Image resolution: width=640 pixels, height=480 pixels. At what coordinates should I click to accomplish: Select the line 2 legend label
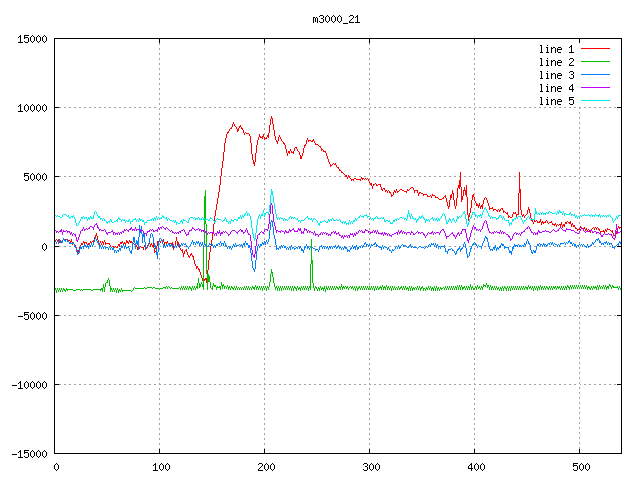[556, 62]
